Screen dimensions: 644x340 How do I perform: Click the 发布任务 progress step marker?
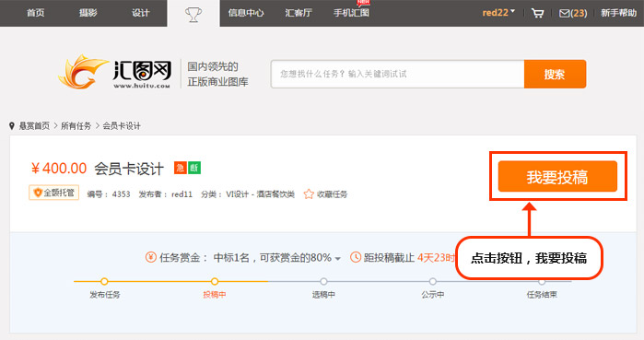tap(104, 281)
